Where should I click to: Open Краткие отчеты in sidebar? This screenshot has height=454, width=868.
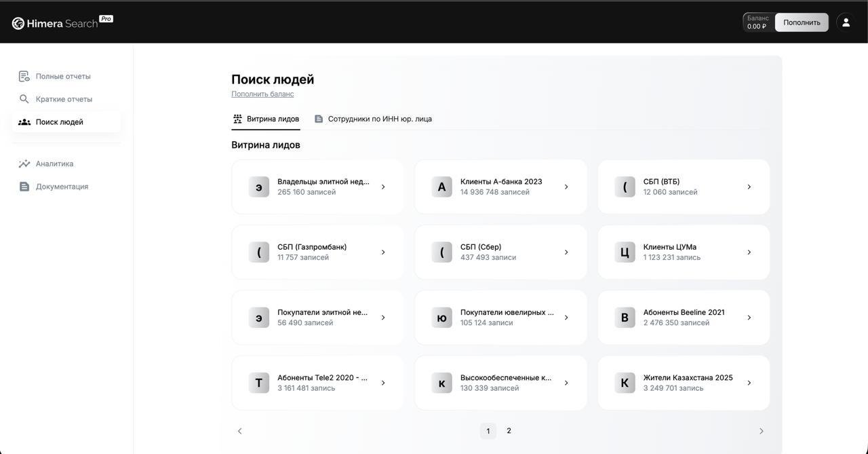pos(66,99)
